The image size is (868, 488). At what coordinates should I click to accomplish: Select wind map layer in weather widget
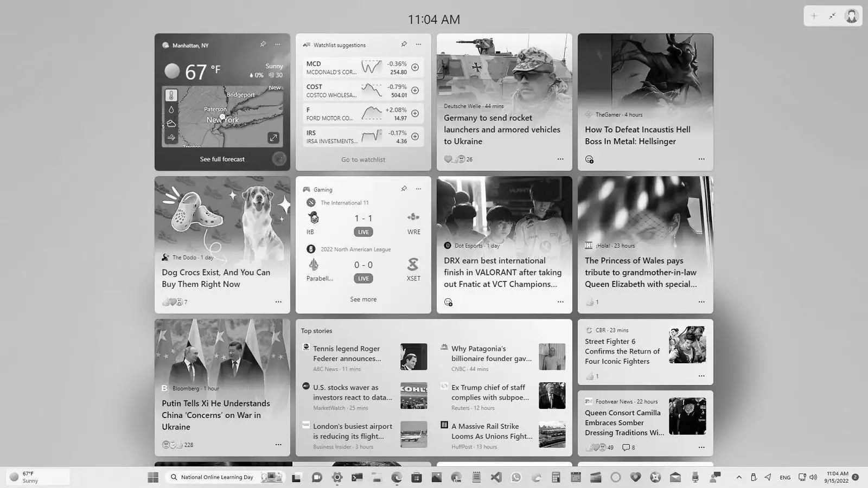171,138
